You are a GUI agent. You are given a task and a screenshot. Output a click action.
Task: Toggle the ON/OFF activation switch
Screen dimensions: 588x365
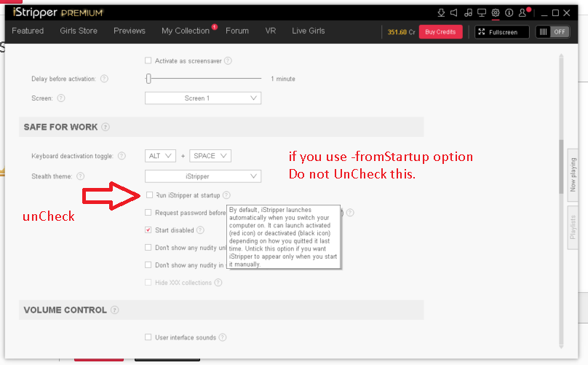tap(553, 32)
